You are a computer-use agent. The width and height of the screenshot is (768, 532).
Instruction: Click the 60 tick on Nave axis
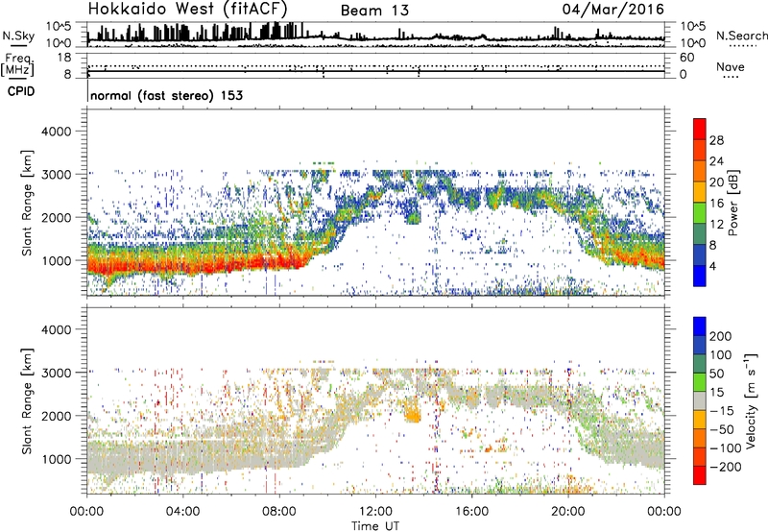point(686,58)
